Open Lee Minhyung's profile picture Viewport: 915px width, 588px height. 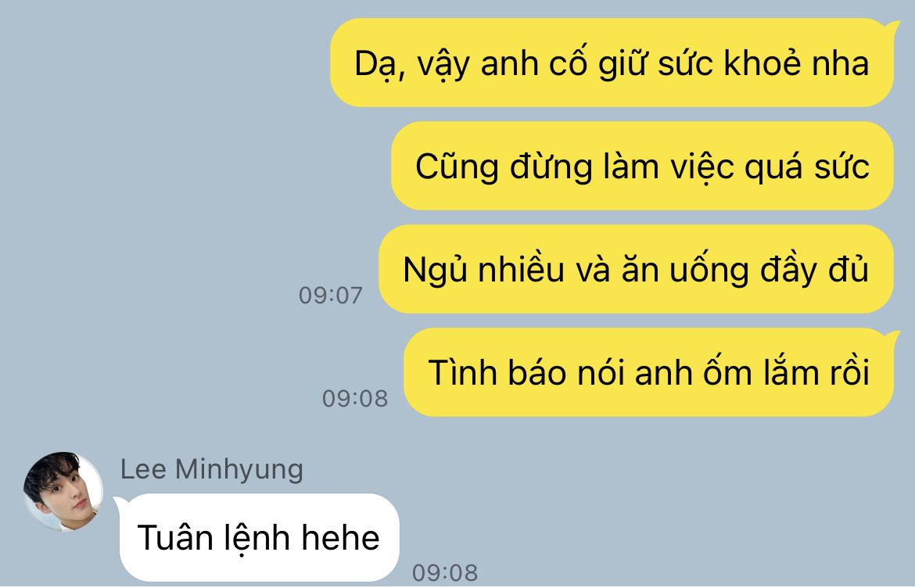tap(63, 491)
